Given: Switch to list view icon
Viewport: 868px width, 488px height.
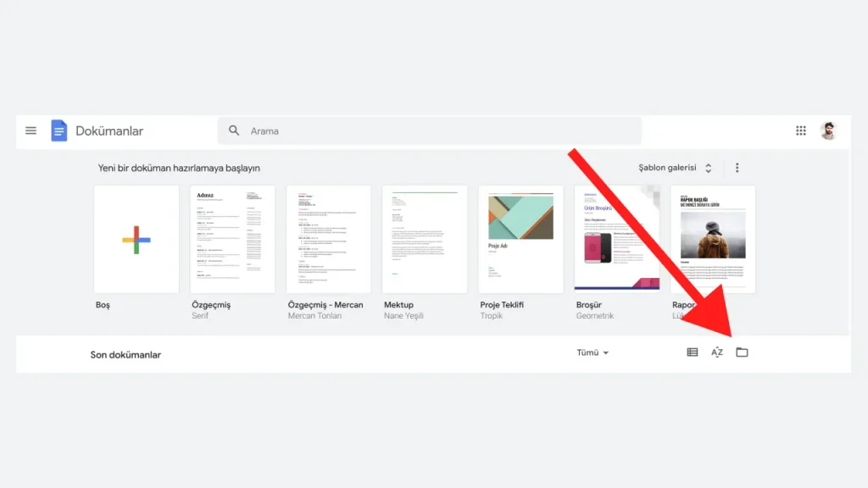Looking at the screenshot, I should (692, 352).
